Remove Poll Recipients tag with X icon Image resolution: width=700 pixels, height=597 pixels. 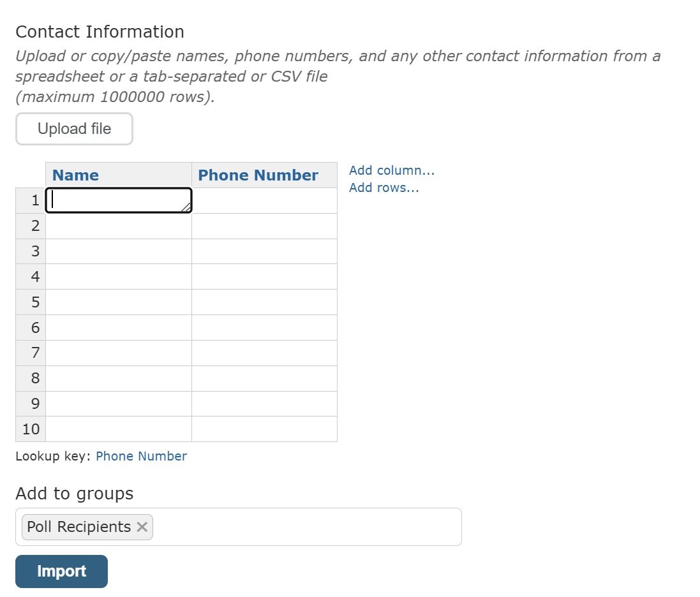142,527
